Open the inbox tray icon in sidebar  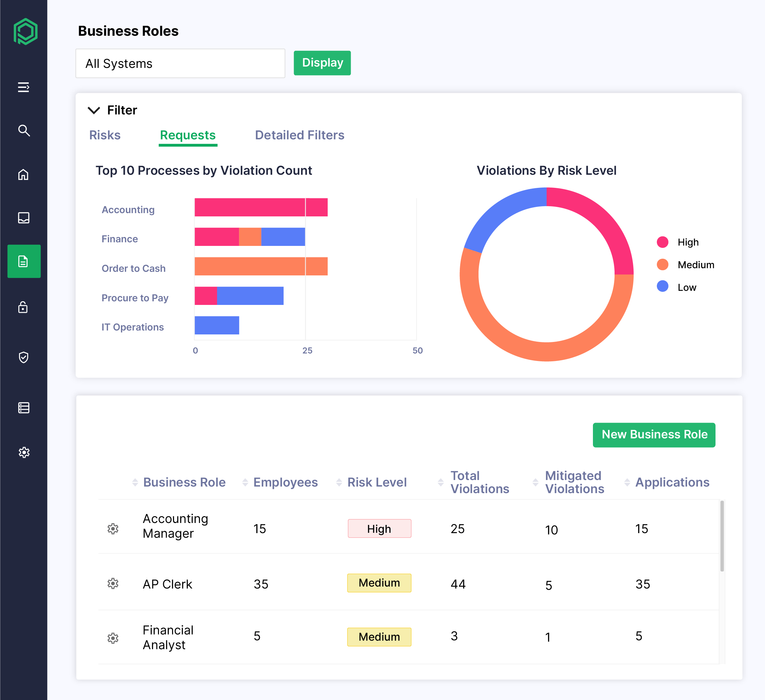tap(24, 218)
